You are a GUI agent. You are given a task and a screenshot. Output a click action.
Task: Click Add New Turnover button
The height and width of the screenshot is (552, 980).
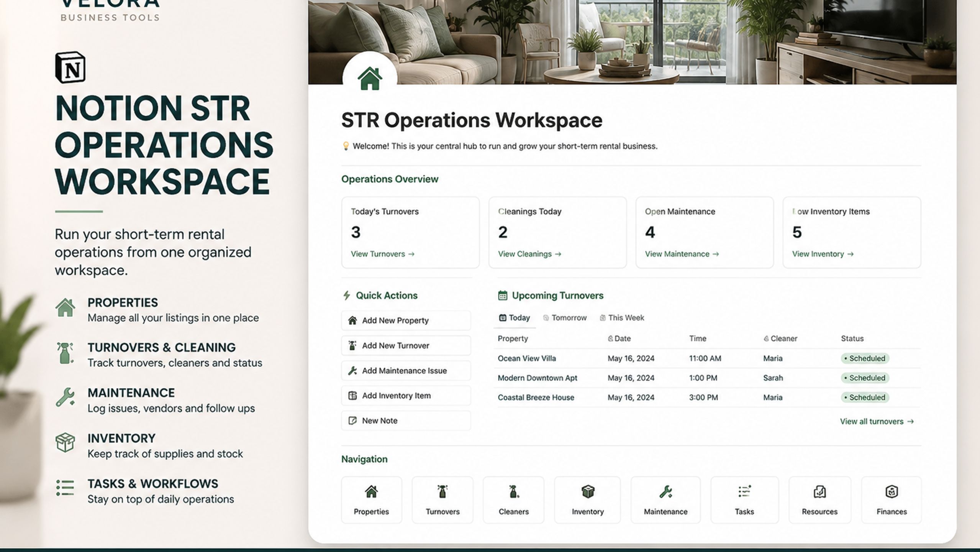click(x=406, y=345)
